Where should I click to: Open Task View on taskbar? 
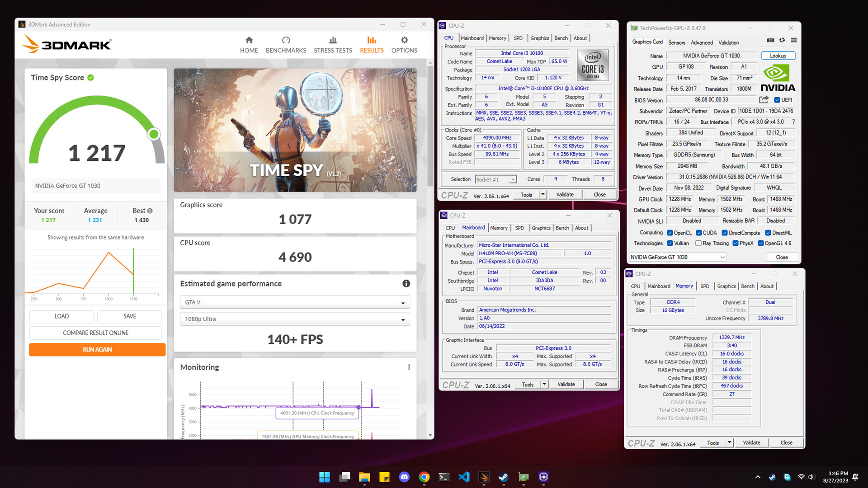point(345,477)
